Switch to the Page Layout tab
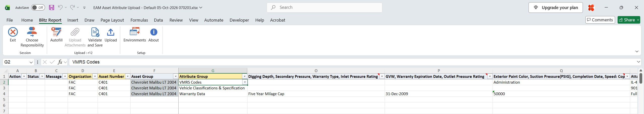This screenshot has width=644, height=114. pos(112,20)
